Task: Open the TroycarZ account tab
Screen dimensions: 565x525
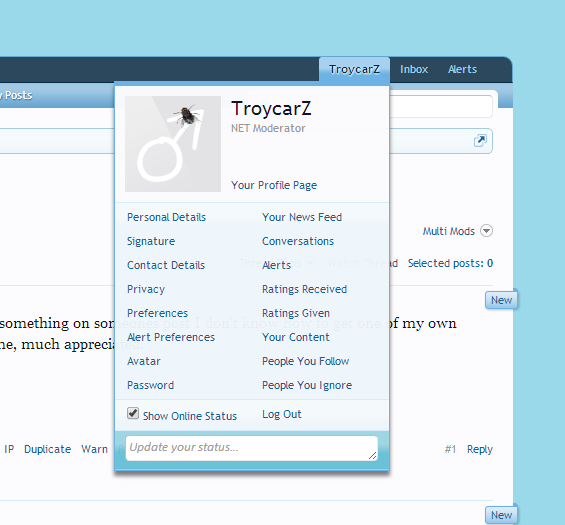Action: (354, 69)
